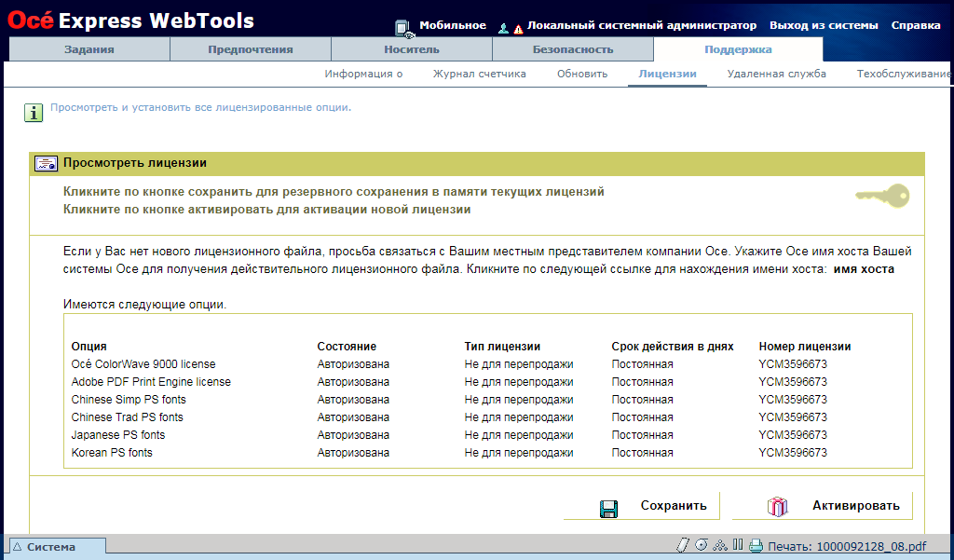This screenshot has height=560, width=954.
Task: Click Не для перепродажи for Adobe PDF Print Engine
Action: [x=519, y=382]
